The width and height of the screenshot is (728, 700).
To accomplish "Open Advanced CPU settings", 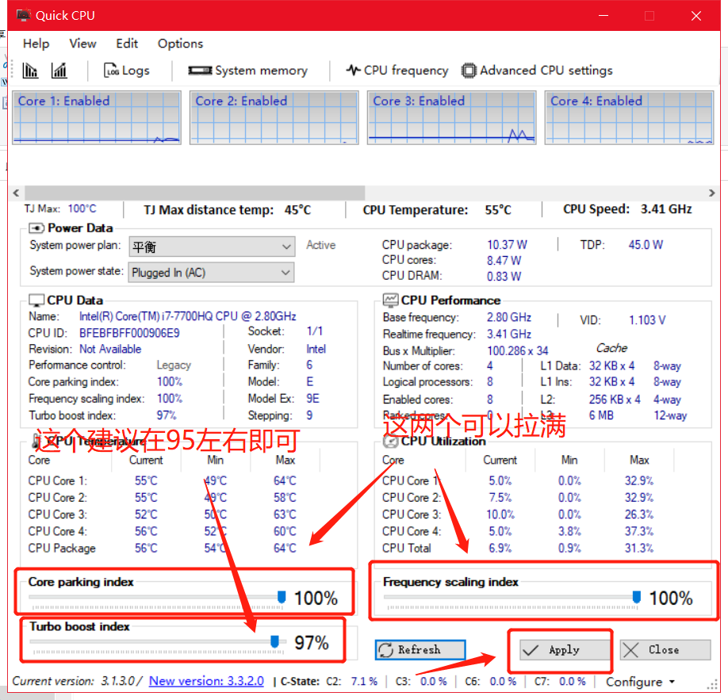I will 537,71.
